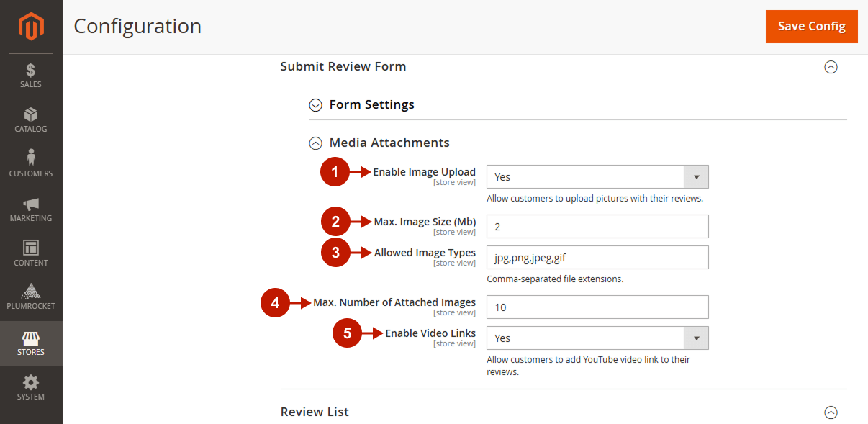Image resolution: width=868 pixels, height=424 pixels.
Task: Open the Sales menu icon
Action: [31, 71]
